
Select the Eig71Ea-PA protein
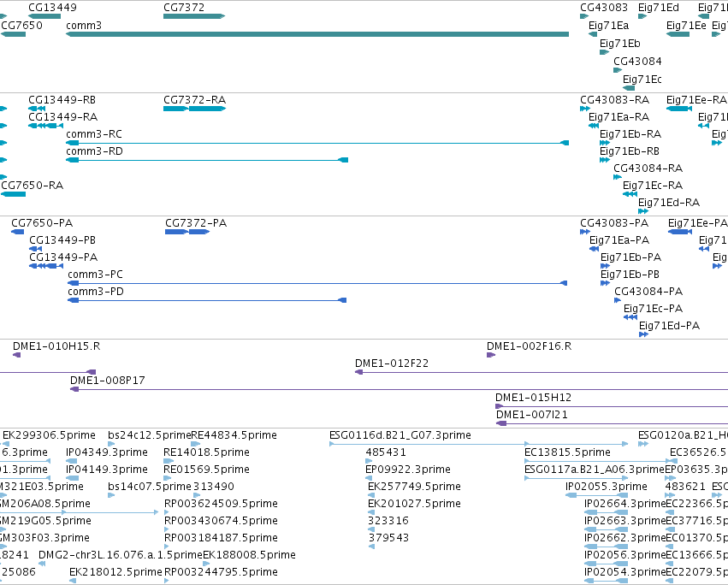point(594,249)
